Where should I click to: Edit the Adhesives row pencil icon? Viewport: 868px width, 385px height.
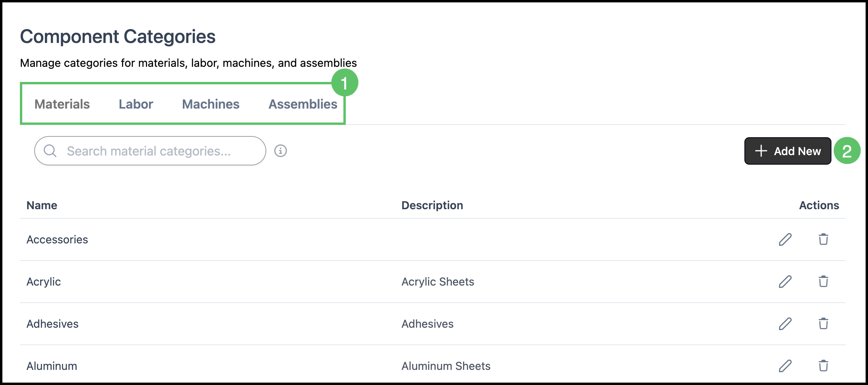pos(785,324)
